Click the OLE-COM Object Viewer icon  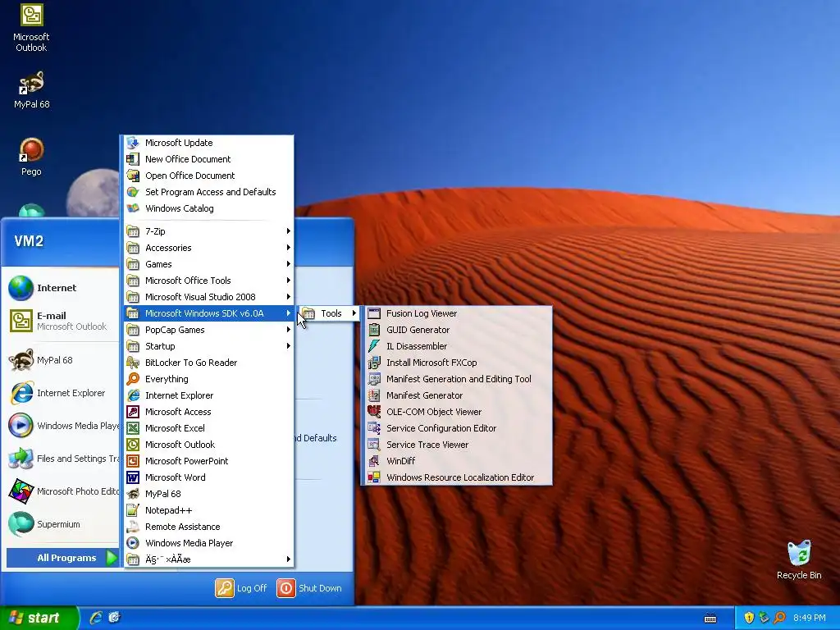click(374, 412)
